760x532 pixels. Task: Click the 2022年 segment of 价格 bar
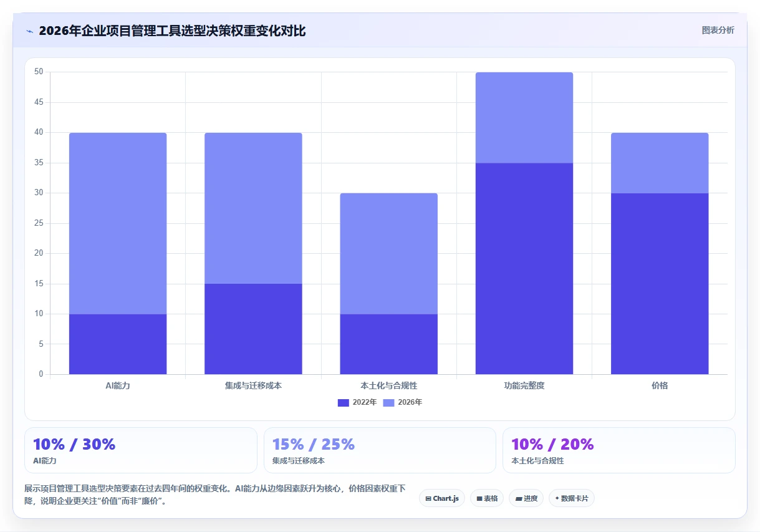click(x=660, y=284)
